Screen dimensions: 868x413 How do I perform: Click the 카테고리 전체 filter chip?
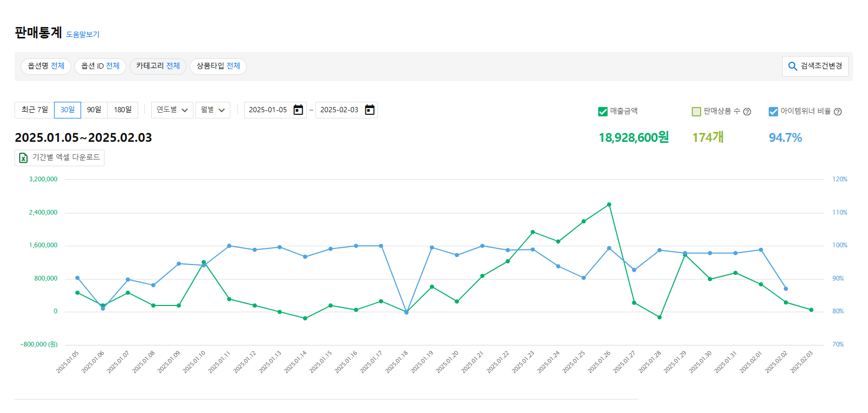click(x=157, y=66)
